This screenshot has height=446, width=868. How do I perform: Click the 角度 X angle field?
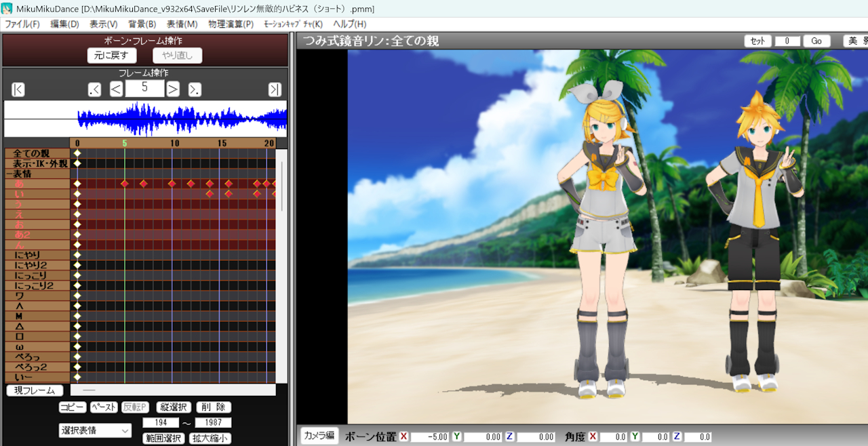click(614, 437)
